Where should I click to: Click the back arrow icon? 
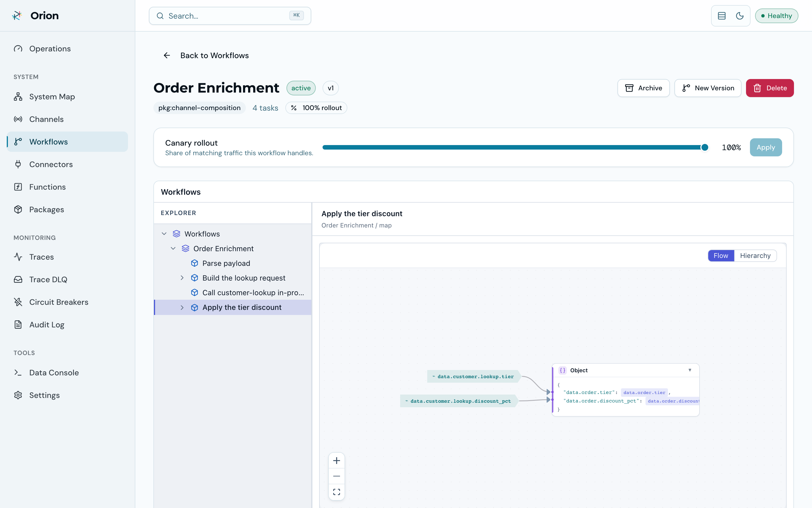pyautogui.click(x=167, y=55)
